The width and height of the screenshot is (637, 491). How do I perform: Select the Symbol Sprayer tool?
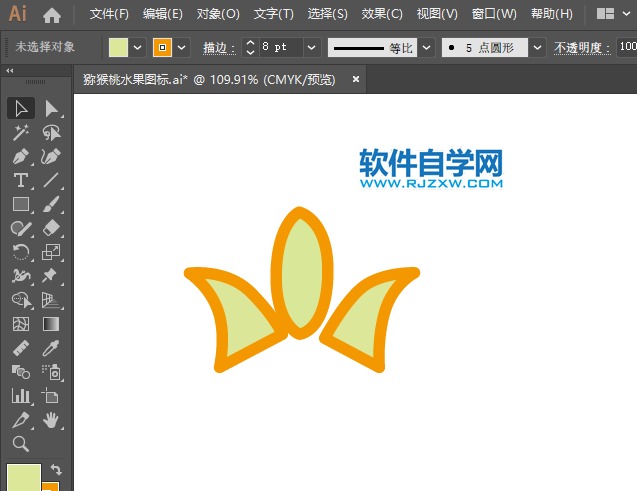coord(51,372)
